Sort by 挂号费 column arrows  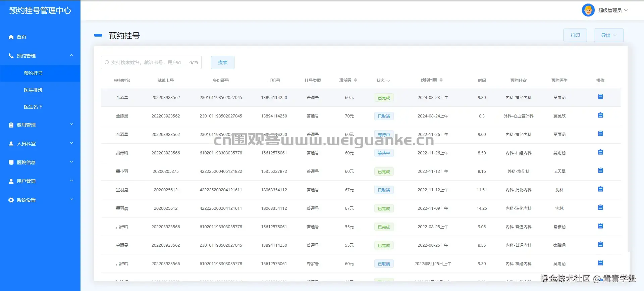(x=356, y=80)
